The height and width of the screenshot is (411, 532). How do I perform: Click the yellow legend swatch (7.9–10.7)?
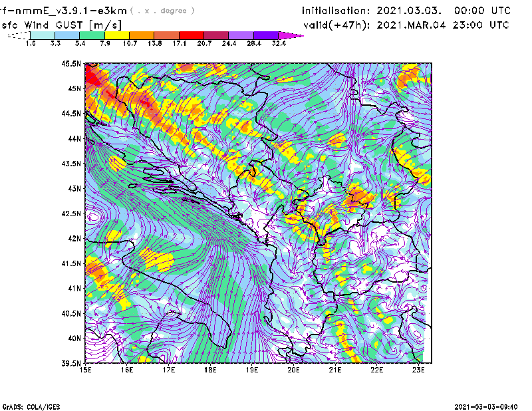117,35
